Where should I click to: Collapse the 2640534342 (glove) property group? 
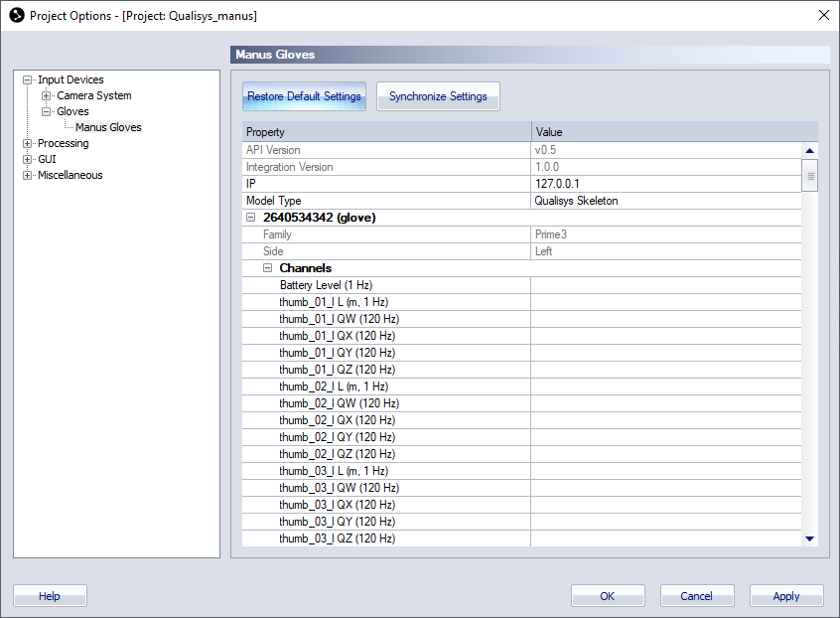[251, 218]
